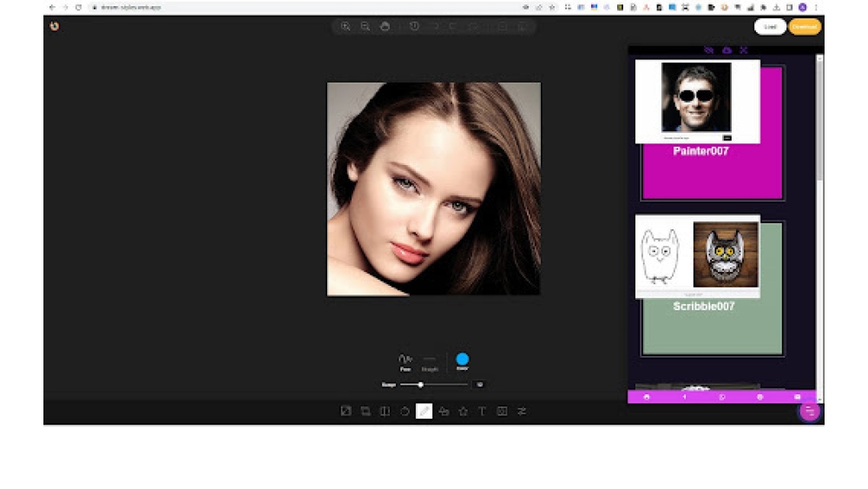Screen dimensions: 868x489
Task: Click the redo arrow in top toolbar
Action: tap(453, 27)
